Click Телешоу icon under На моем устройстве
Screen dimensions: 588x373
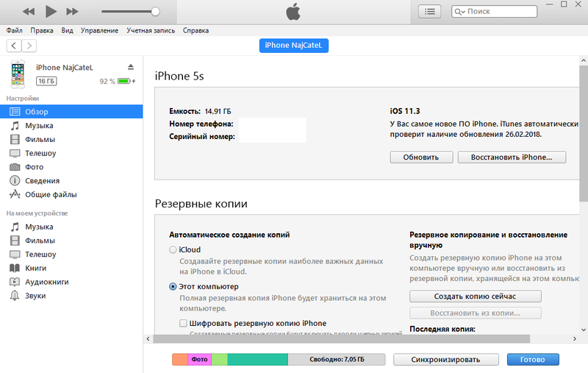[x=15, y=255]
